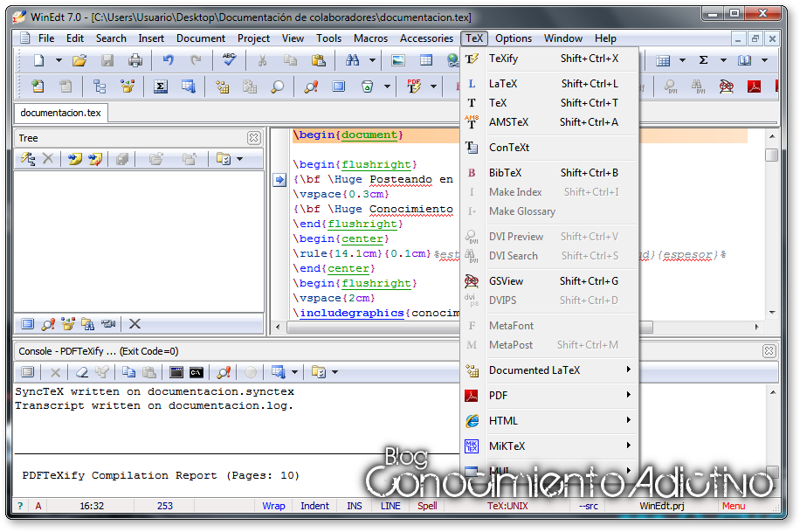Click the build tree icon in Tree toolbar
The height and width of the screenshot is (532, 800).
tap(28, 159)
